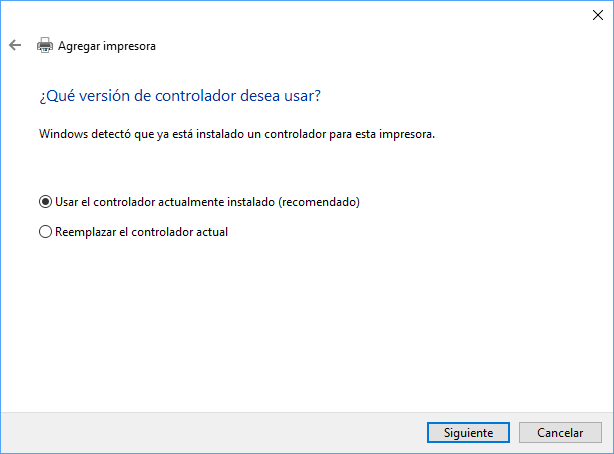The width and height of the screenshot is (614, 454).
Task: Choose the 'Reemplazar el controlador actual' radio button
Action: [45, 232]
